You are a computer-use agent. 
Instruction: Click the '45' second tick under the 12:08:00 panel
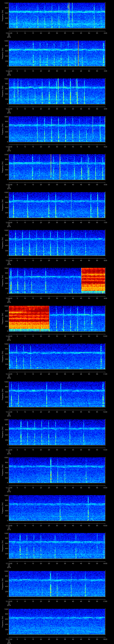[81, 298]
